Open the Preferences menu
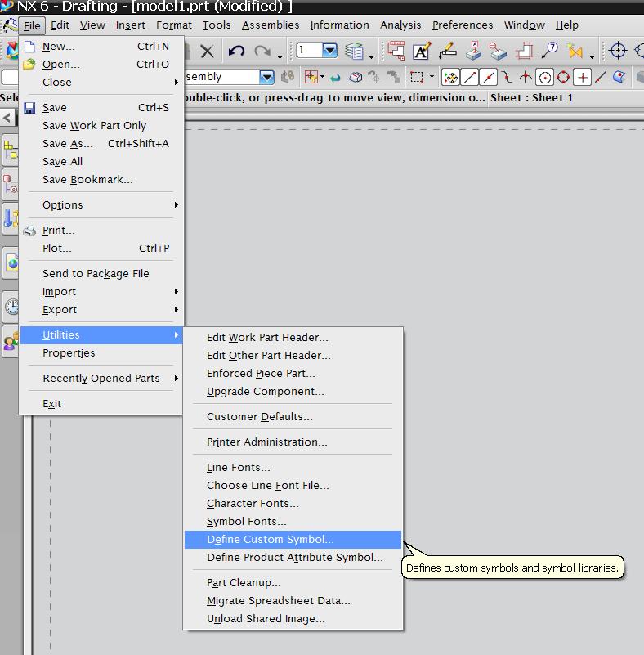644x655 pixels. point(463,25)
